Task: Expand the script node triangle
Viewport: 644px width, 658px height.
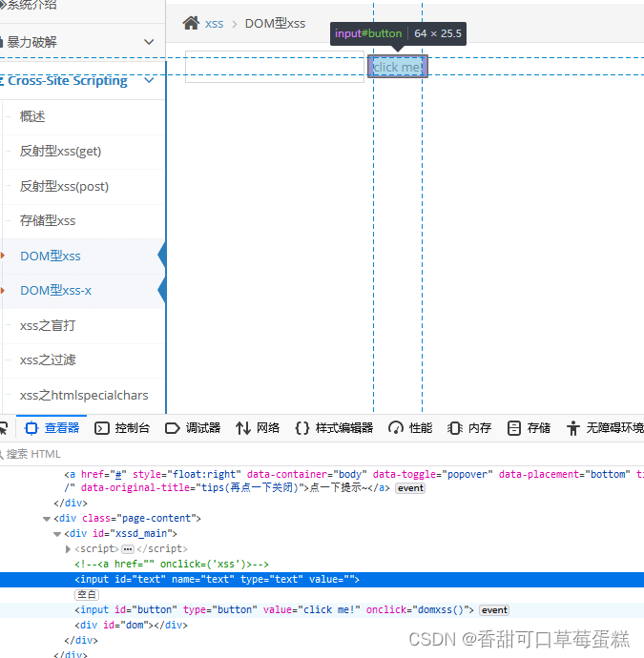Action: coord(68,549)
